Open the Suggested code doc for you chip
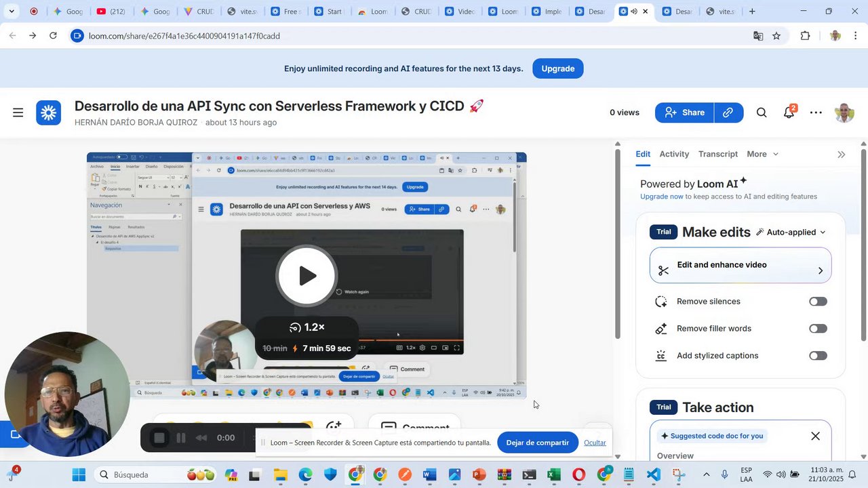Screen dimensions: 868x488 coord(712,436)
